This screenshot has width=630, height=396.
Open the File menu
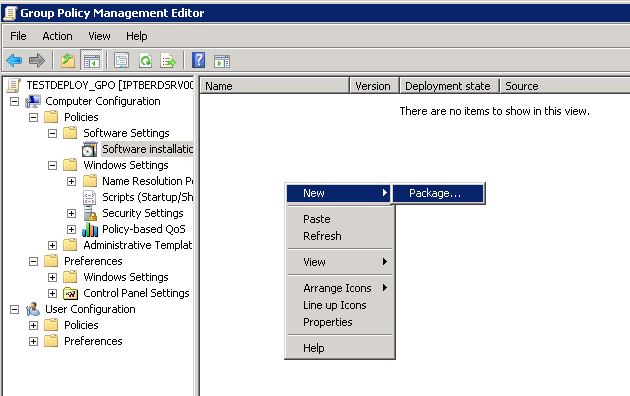coord(18,36)
